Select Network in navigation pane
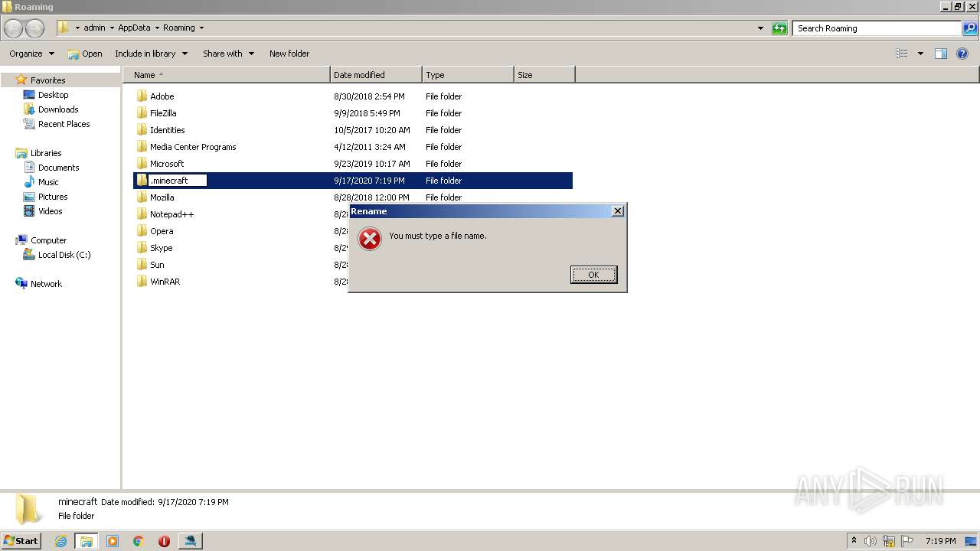The image size is (980, 551). pos(46,284)
